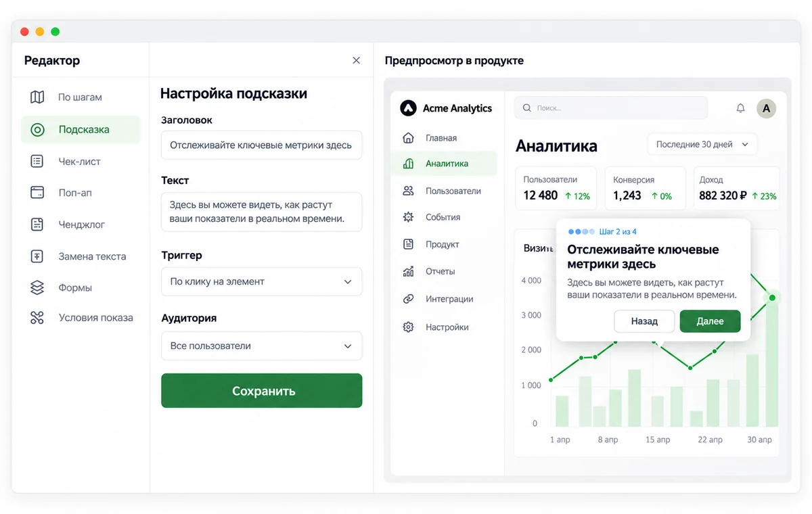Image resolution: width=812 pixels, height=514 pixels.
Task: Click the Текст textarea field
Action: tap(261, 212)
